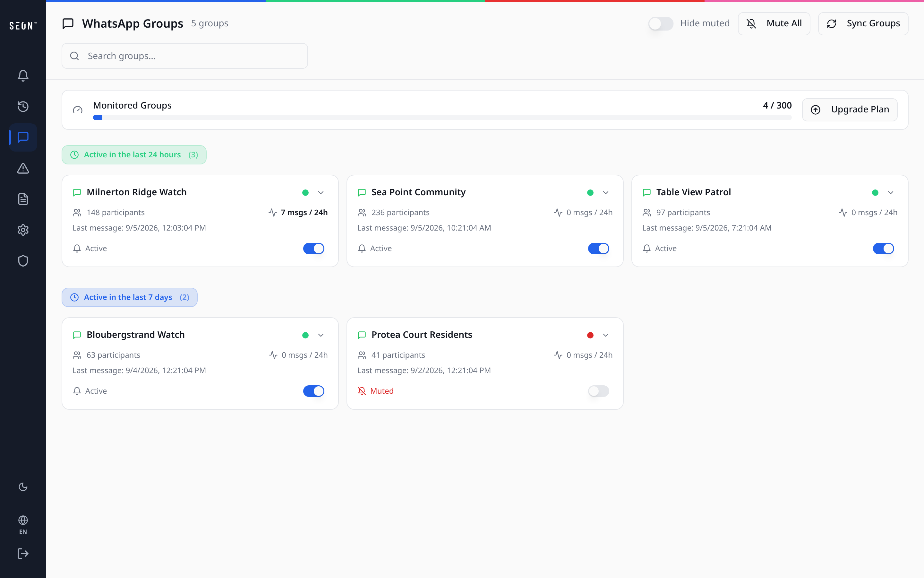Unmute Protea Court Residents toggle
The image size is (924, 578).
point(598,391)
